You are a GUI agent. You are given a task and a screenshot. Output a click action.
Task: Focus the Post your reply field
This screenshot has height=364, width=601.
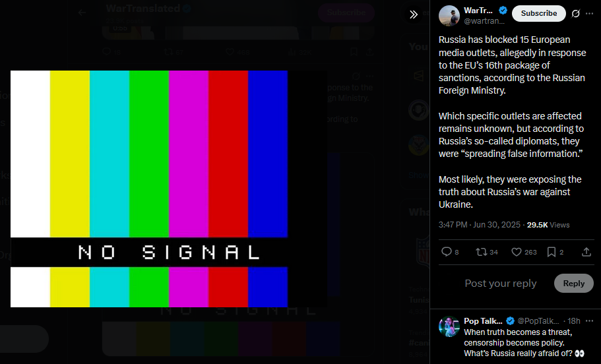tap(501, 283)
